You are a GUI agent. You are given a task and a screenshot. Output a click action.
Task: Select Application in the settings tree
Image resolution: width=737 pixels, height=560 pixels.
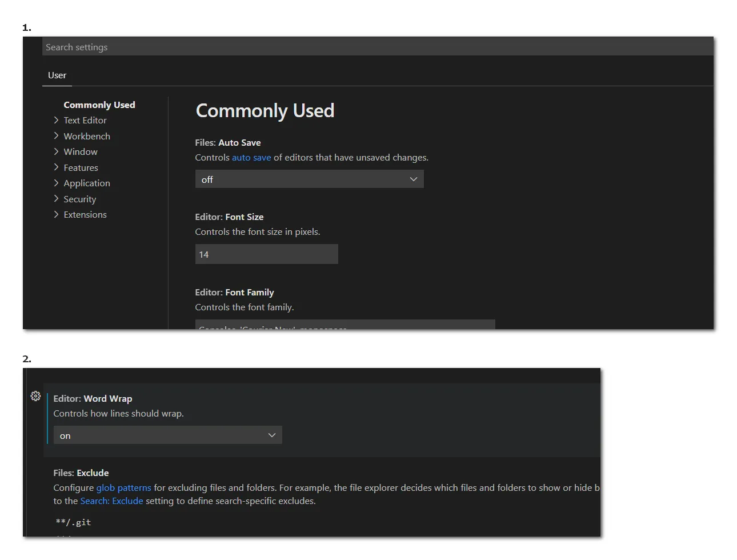click(87, 183)
